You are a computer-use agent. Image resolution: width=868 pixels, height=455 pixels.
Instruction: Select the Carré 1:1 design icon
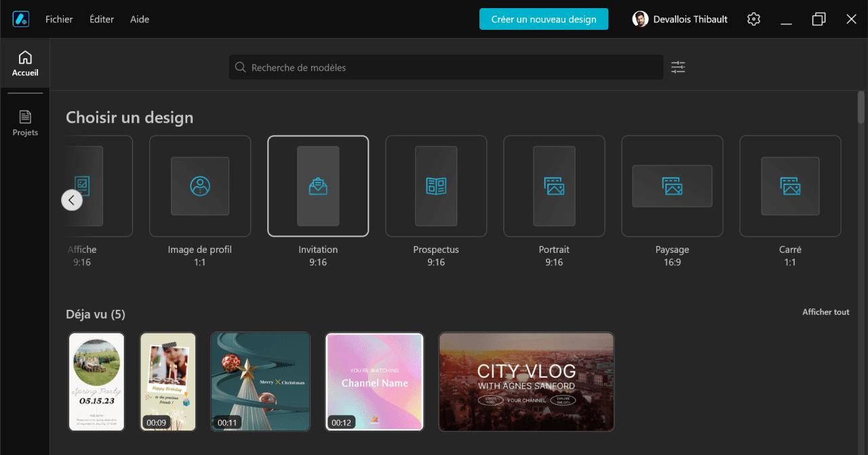[x=790, y=186]
